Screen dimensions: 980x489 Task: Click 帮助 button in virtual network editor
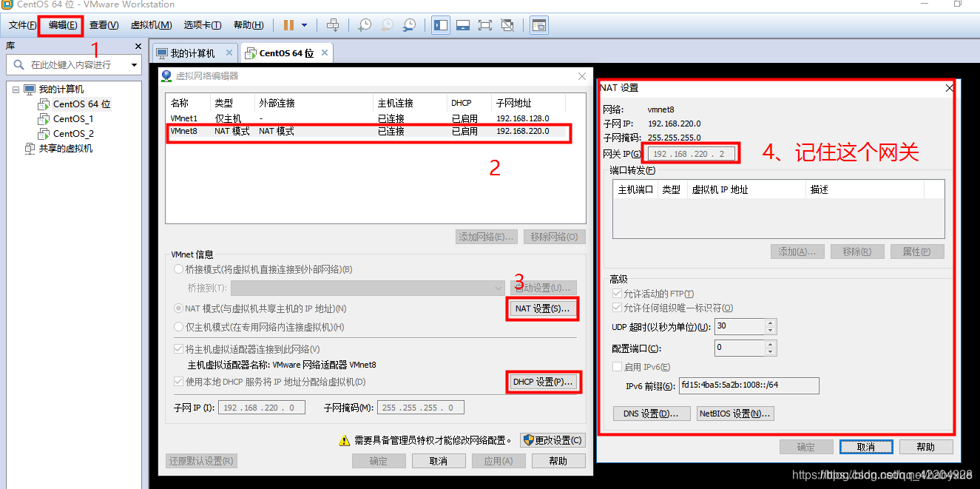click(x=558, y=461)
